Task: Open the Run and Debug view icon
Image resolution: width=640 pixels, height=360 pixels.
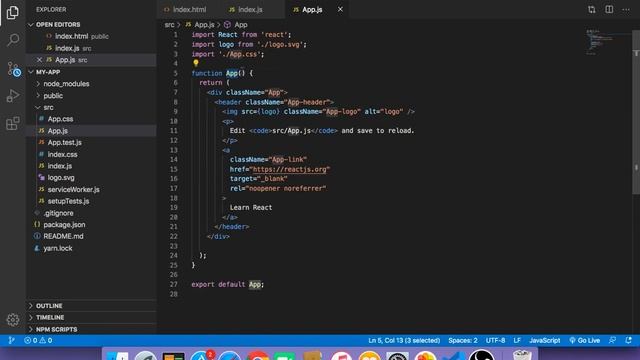Action: 13,96
